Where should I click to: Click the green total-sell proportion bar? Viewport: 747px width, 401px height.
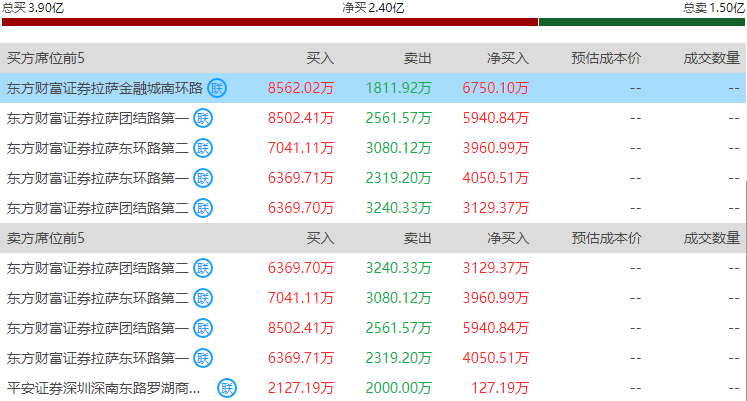click(642, 22)
